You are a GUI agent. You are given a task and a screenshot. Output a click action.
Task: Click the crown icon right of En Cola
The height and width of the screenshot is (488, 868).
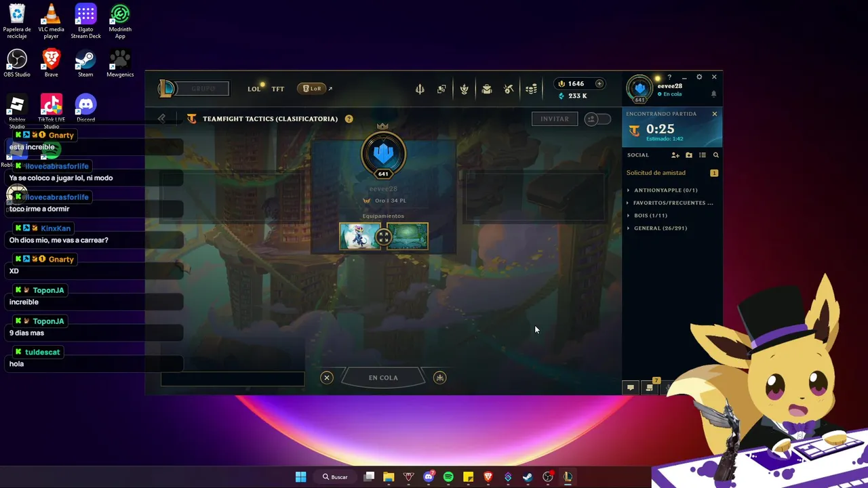pos(440,378)
